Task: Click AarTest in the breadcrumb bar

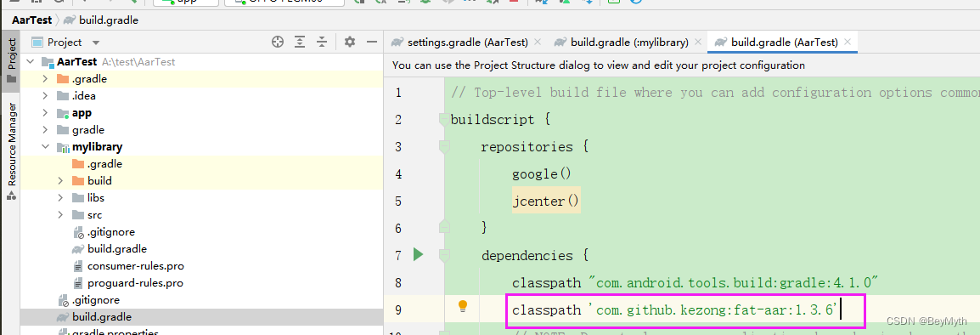Action: coord(32,20)
